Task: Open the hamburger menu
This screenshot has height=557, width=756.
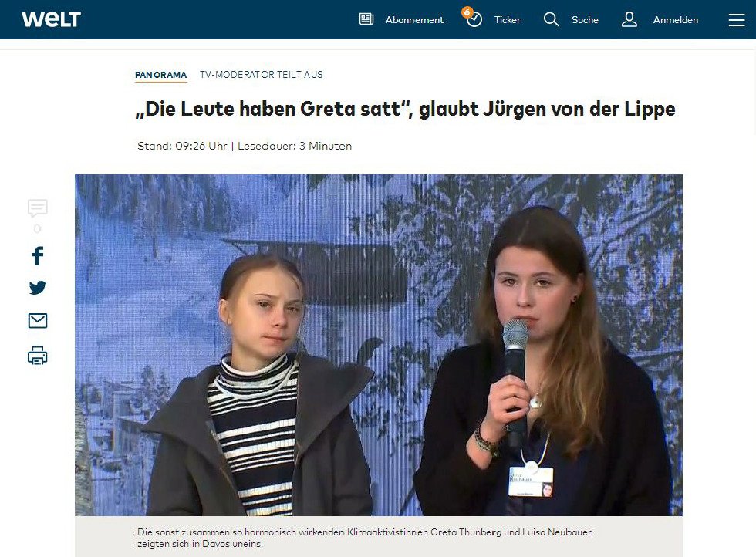Action: pos(737,20)
